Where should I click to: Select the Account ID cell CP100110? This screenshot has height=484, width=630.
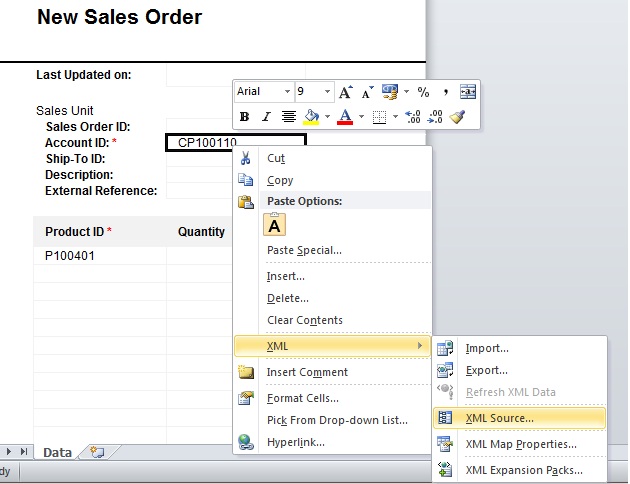(x=236, y=143)
